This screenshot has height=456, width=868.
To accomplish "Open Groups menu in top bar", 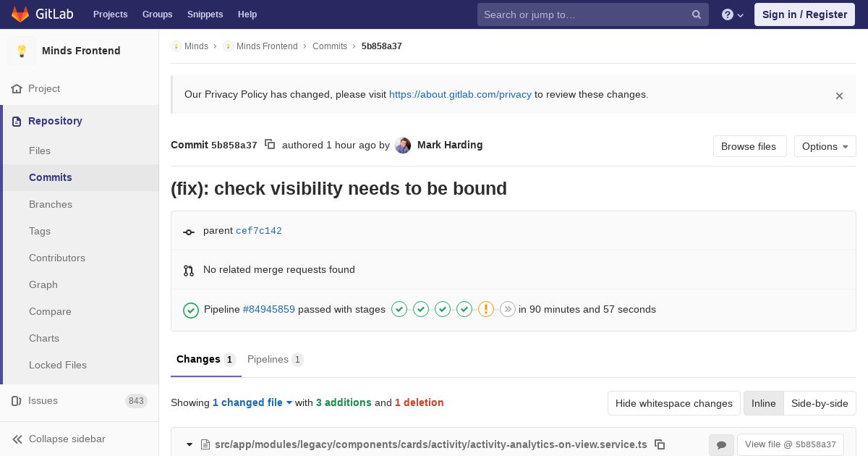I will pyautogui.click(x=157, y=14).
